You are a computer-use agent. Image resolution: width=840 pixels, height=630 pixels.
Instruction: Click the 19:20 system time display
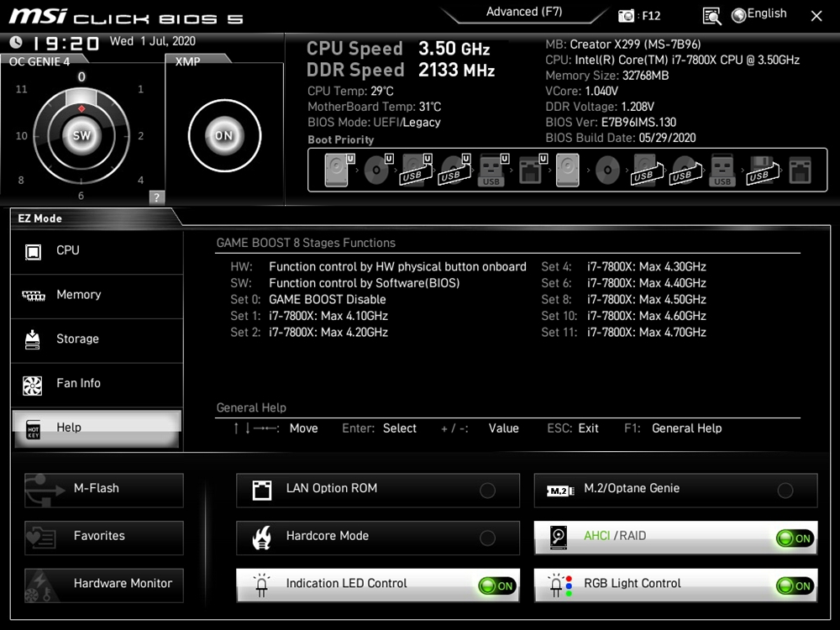tap(66, 43)
